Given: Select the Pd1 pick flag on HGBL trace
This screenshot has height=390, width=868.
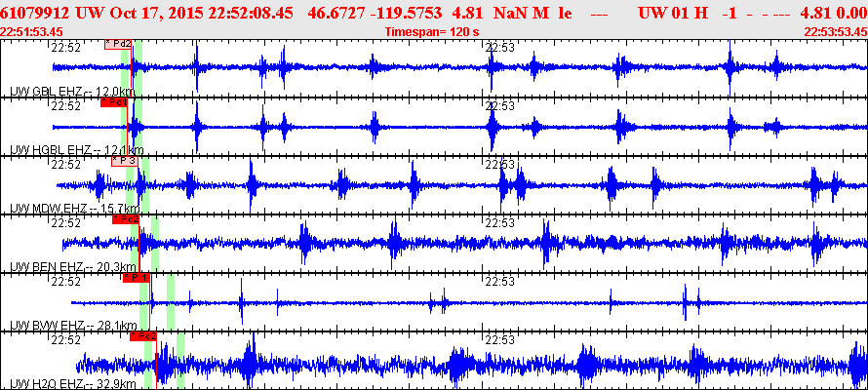Looking at the screenshot, I should click(x=114, y=102).
